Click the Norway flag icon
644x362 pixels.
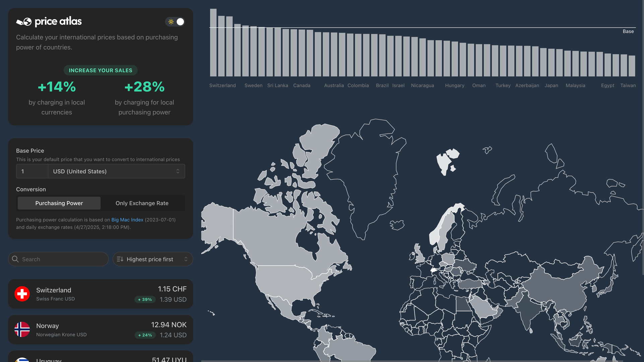click(x=22, y=330)
